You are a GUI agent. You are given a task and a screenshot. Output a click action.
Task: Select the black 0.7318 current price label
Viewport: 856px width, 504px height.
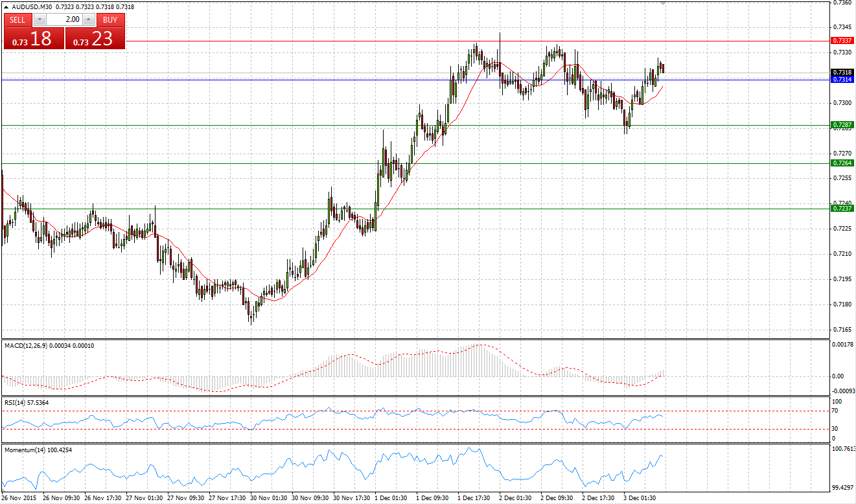[842, 72]
